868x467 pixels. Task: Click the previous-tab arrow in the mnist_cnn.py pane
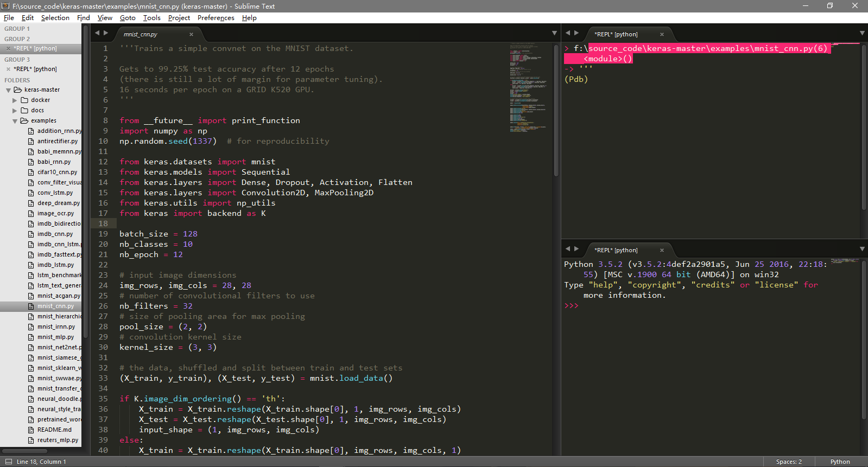tap(97, 33)
